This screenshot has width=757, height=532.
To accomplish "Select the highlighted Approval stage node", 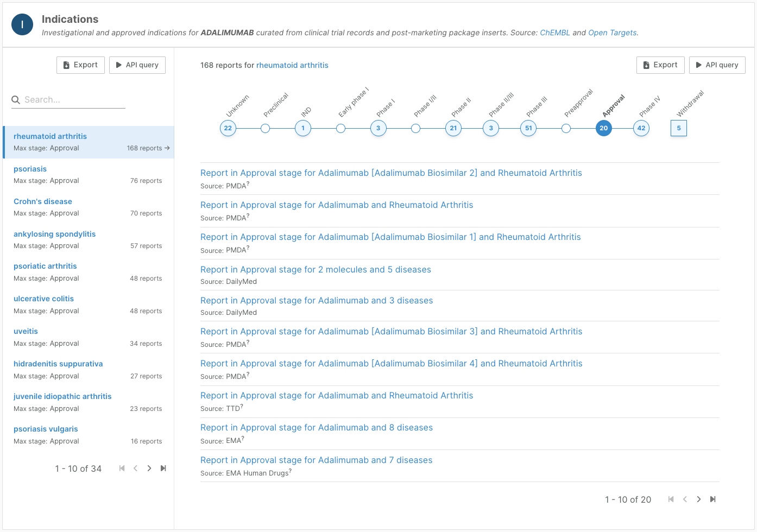I will coord(603,128).
